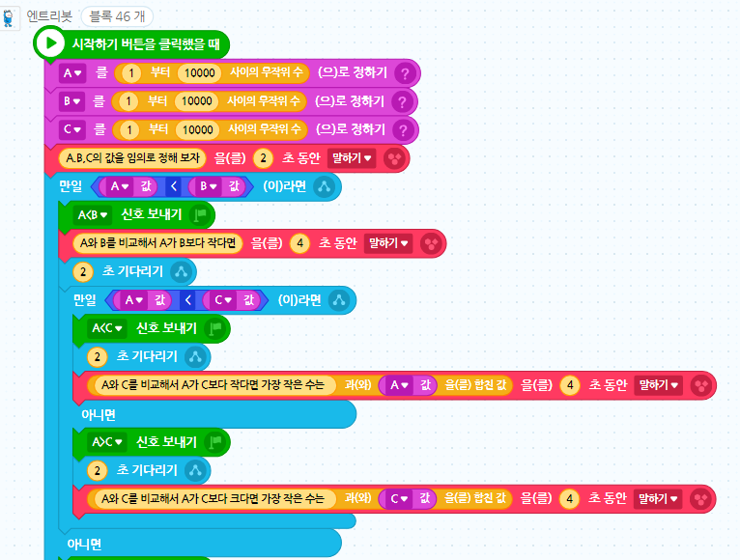Click flow icon on wait block under A<C signal

click(195, 357)
